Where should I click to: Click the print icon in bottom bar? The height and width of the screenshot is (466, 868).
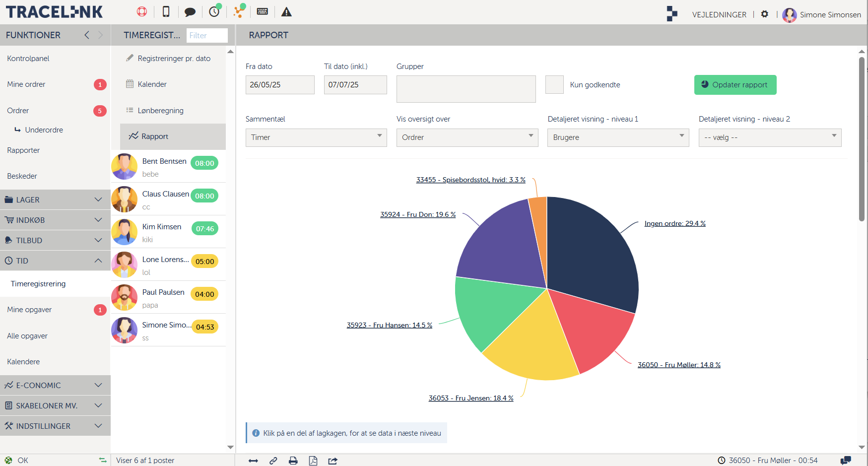tap(293, 461)
